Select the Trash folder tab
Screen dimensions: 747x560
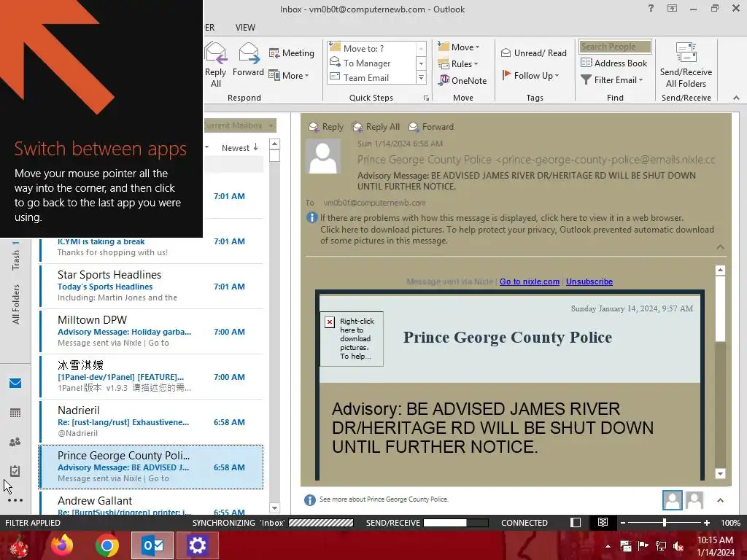(x=16, y=260)
